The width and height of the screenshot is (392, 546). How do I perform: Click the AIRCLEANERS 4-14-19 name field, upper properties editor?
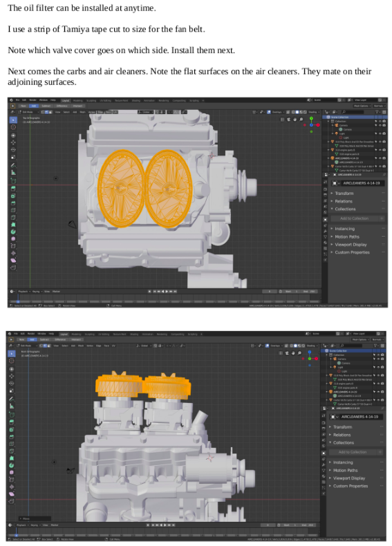pyautogui.click(x=362, y=183)
